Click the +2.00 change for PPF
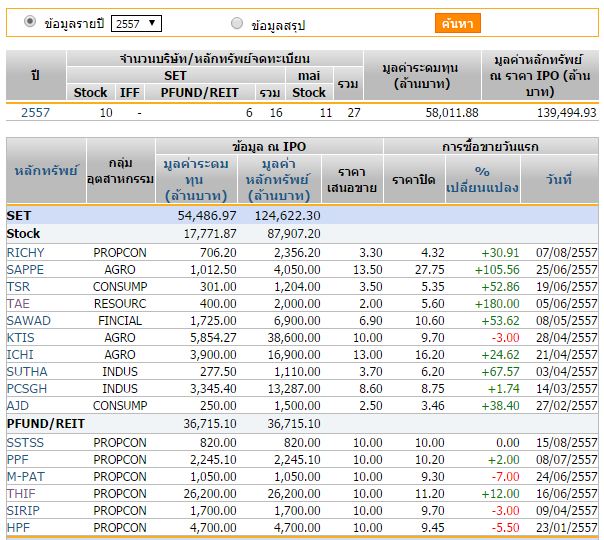This screenshot has width=604, height=540. coord(503,460)
